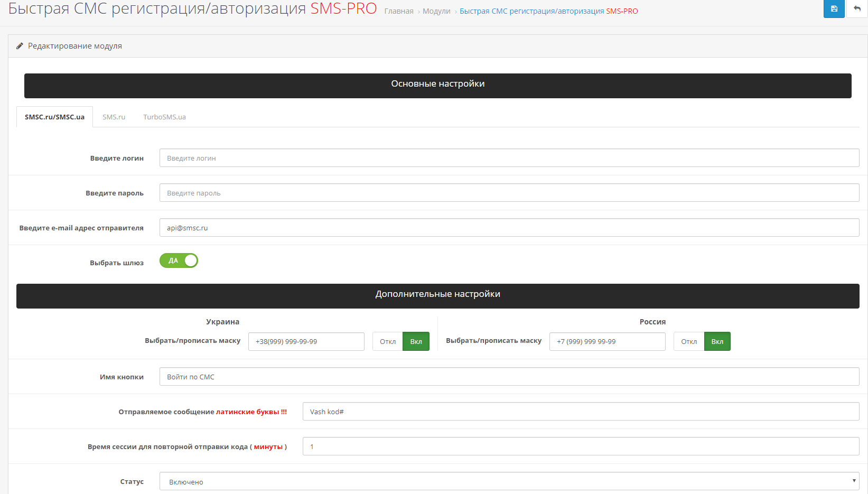This screenshot has height=494, width=868.
Task: Click the blue save floppy-disk icon
Action: pyautogui.click(x=834, y=8)
